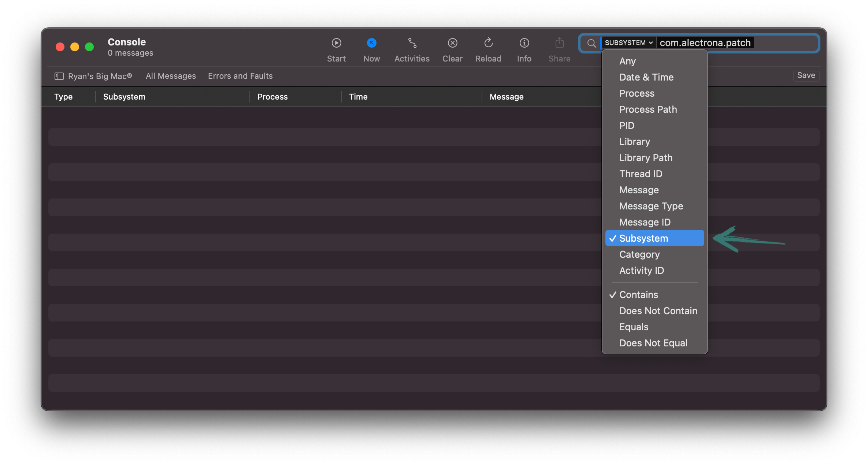Image resolution: width=868 pixels, height=465 pixels.
Task: Save the current search filter
Action: 806,75
